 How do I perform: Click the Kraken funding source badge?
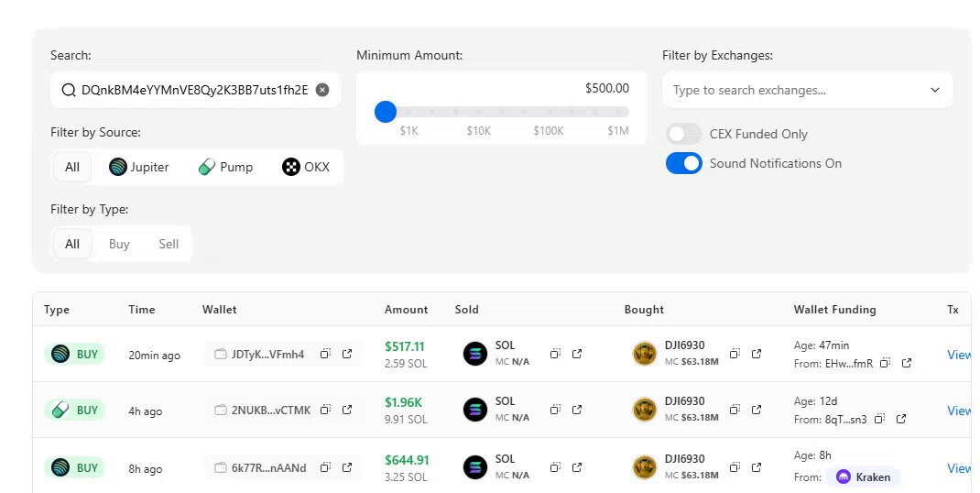(863, 477)
